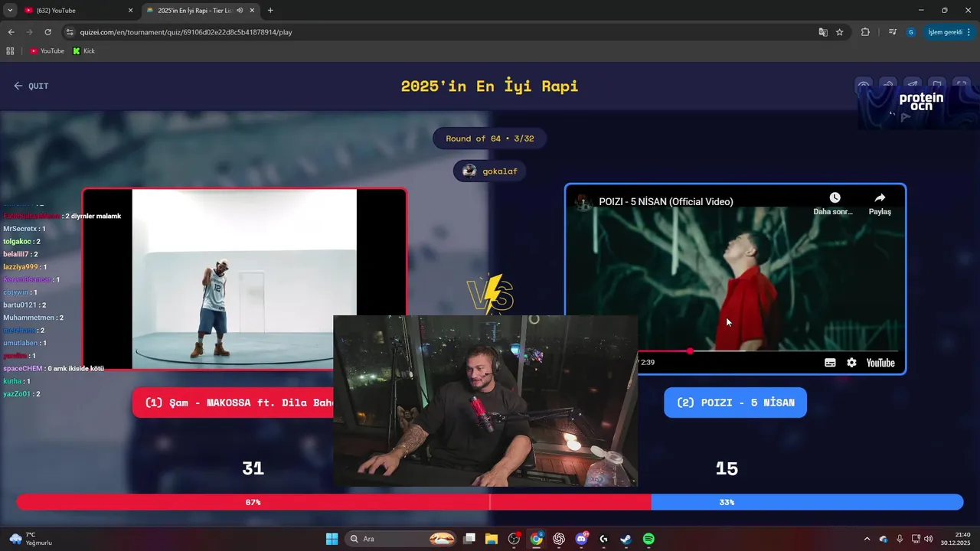Viewport: 980px width, 551px height.
Task: Close the (632) YouTube tab
Action: [130, 11]
